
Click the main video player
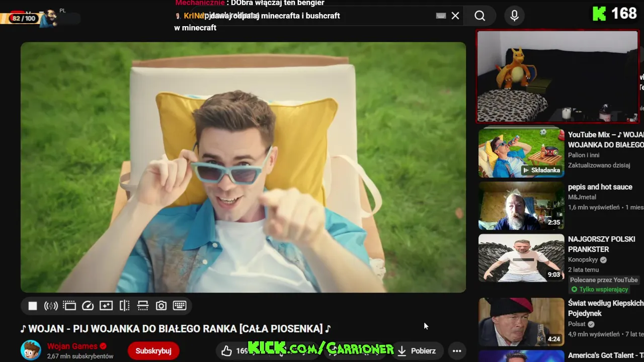[243, 167]
